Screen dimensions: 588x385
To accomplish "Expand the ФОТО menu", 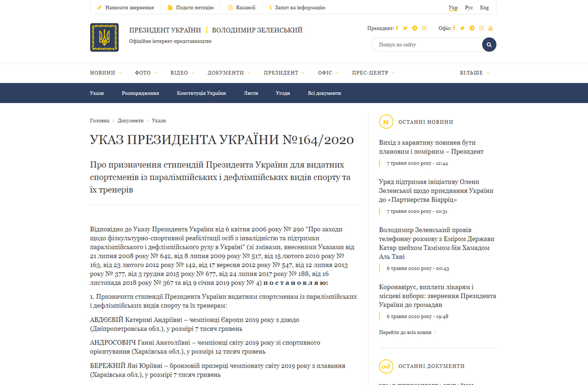I will point(146,73).
